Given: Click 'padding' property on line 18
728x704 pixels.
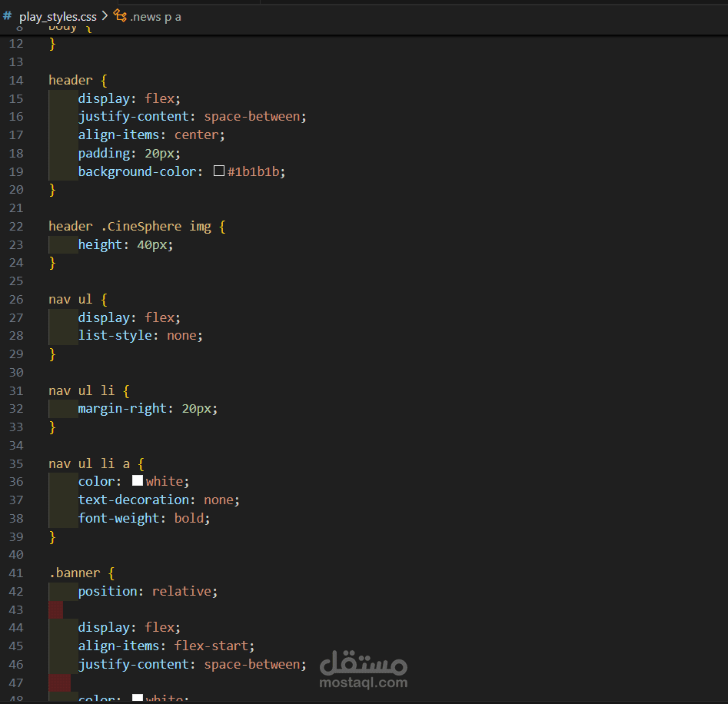Looking at the screenshot, I should (x=104, y=153).
